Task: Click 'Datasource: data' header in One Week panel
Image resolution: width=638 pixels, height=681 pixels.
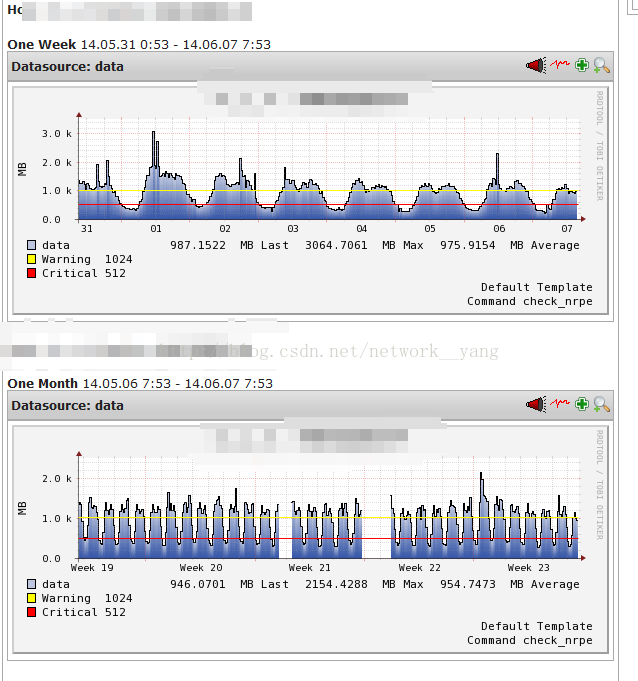Action: pyautogui.click(x=67, y=66)
